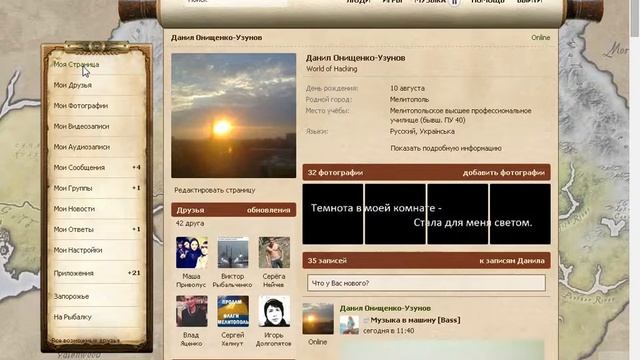Viewport: 640px width, 360px height.
Task: Open the 32 фотографии album header
Action: [x=335, y=173]
